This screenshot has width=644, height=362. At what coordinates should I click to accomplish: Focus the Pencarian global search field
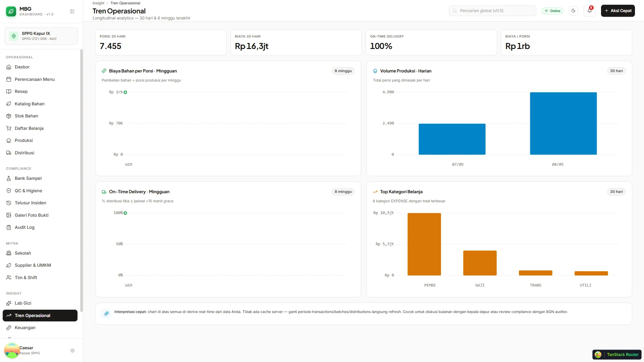pos(492,11)
